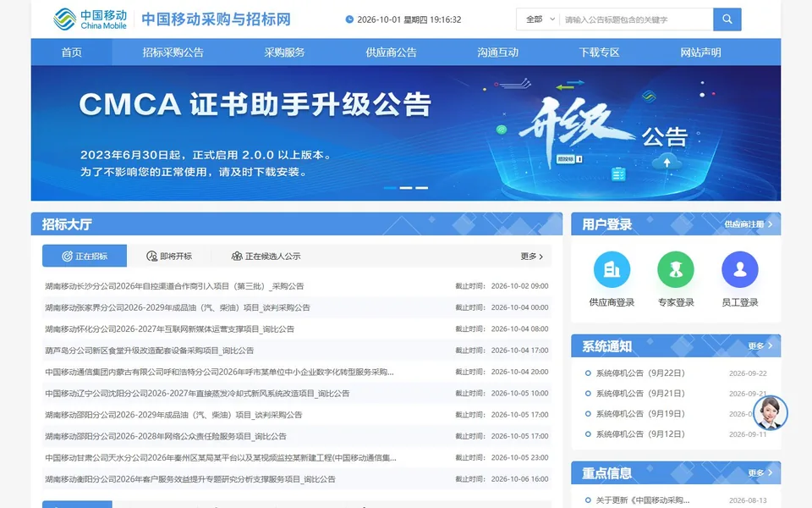The width and height of the screenshot is (812, 508).
Task: Click the 用户登录 section title
Action: click(606, 224)
